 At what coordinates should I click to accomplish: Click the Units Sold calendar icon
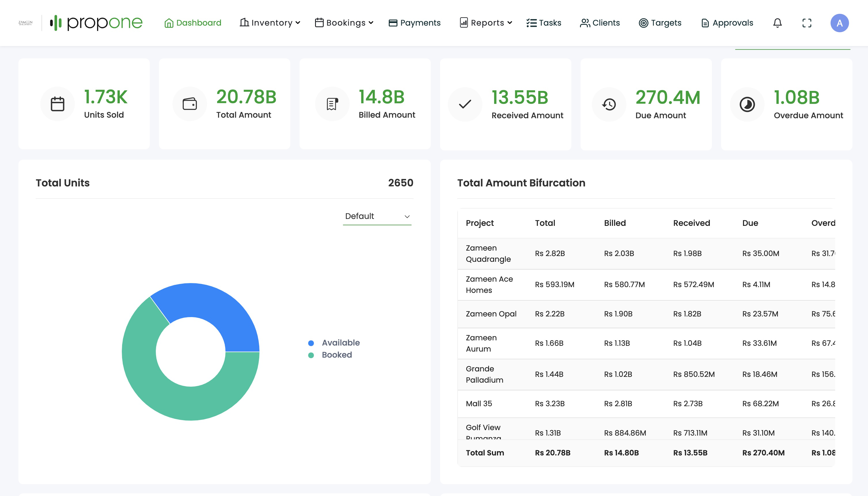(57, 104)
